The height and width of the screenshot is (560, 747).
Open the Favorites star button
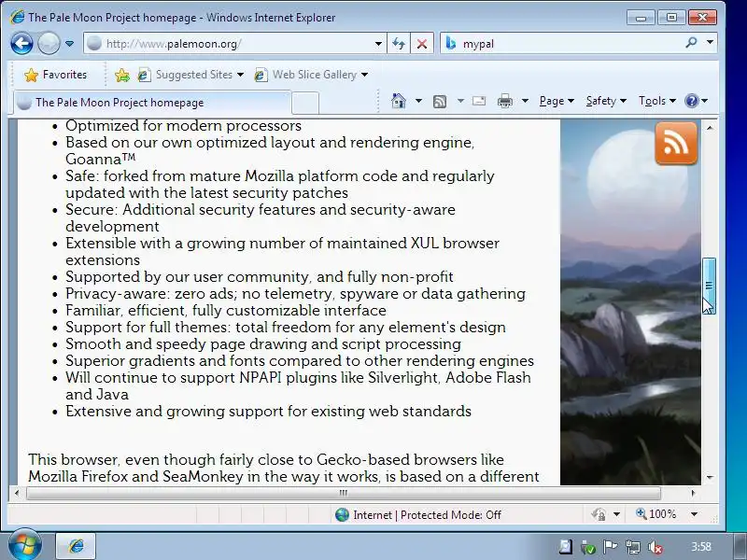point(56,75)
